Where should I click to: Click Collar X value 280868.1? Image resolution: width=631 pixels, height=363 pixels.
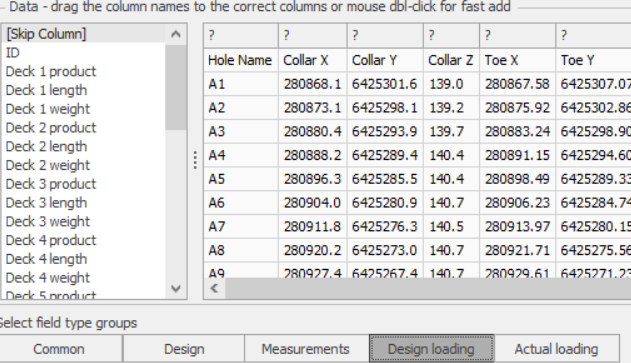tap(313, 84)
